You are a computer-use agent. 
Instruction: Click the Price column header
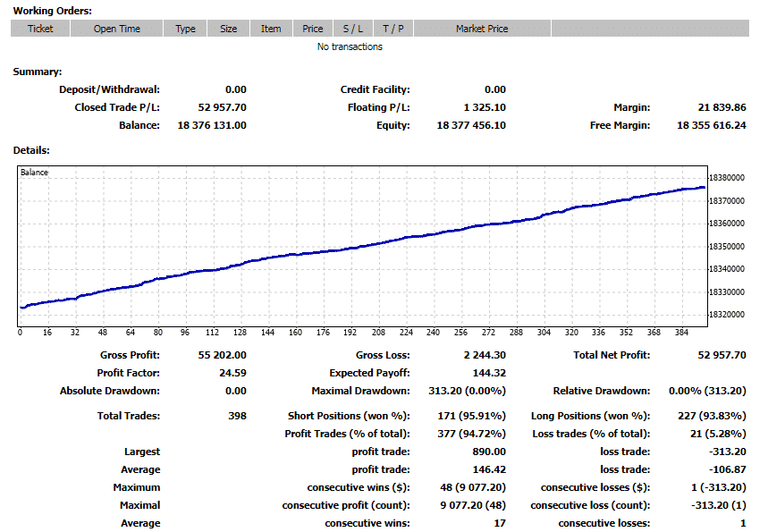pyautogui.click(x=313, y=28)
